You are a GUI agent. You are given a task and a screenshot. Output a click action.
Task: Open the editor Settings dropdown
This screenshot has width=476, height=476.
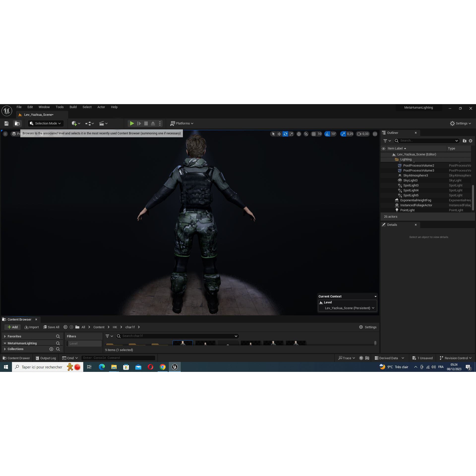click(x=460, y=123)
